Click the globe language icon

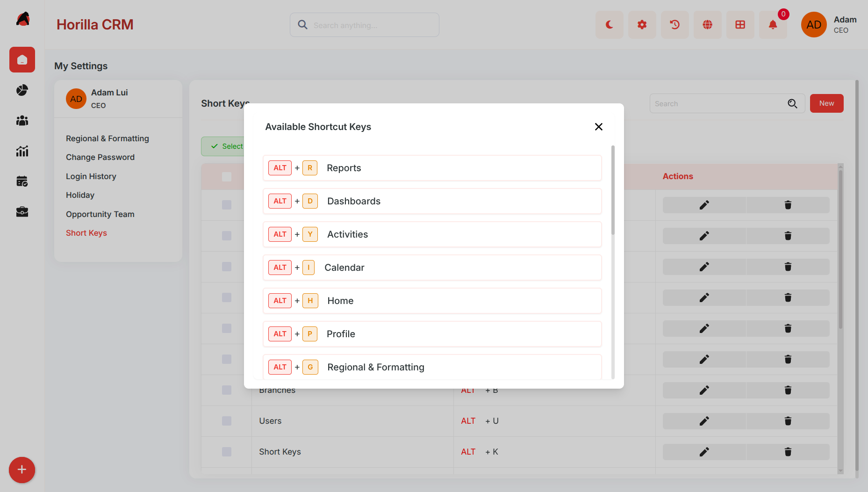(x=707, y=25)
